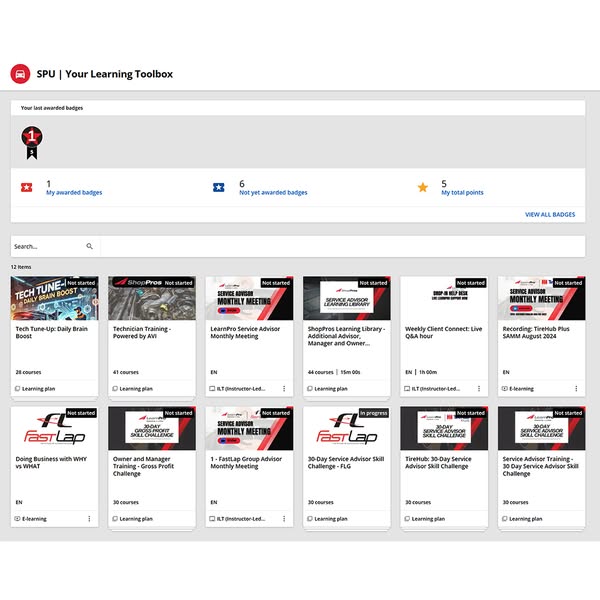Click the blue not yet awarded badge icon
The width and height of the screenshot is (600, 600).
pyautogui.click(x=219, y=187)
